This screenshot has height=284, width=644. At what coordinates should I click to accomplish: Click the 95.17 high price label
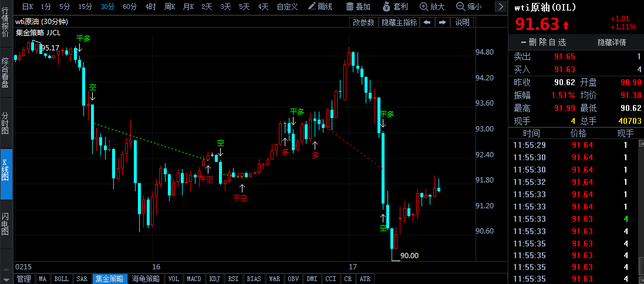pos(50,48)
